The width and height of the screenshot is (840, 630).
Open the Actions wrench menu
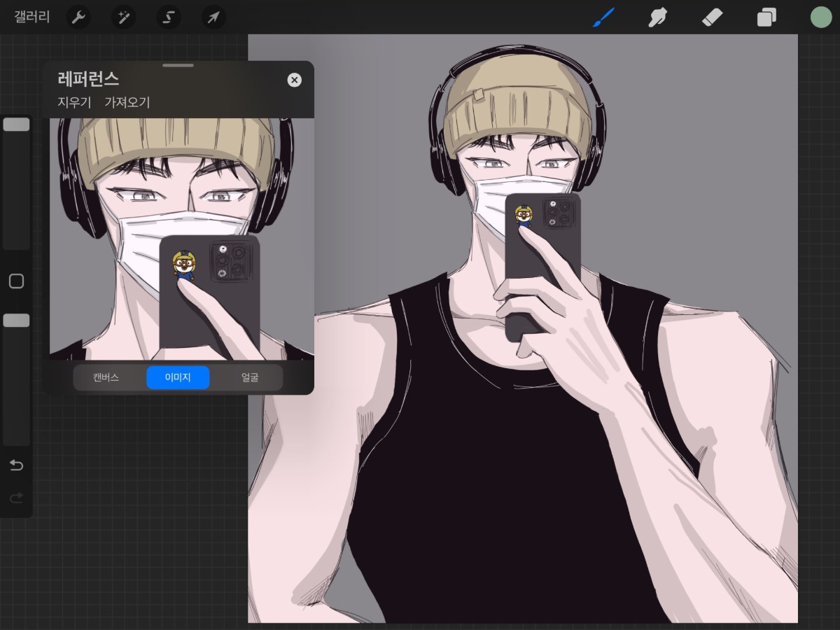click(78, 17)
